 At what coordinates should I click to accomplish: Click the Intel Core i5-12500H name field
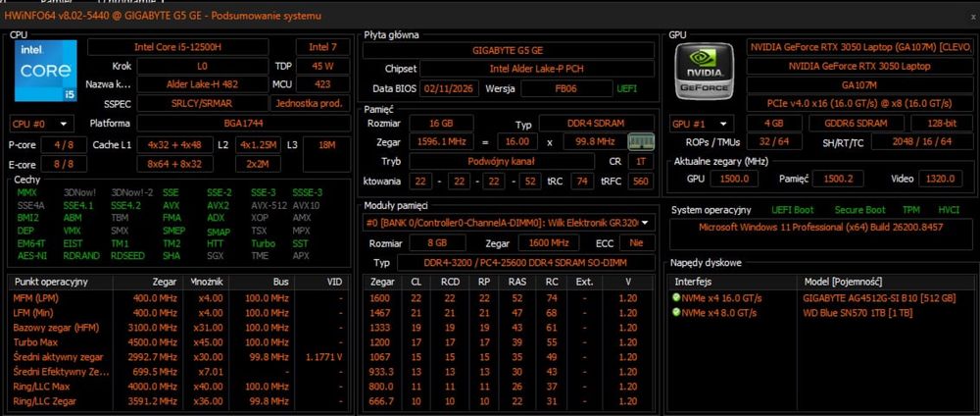pos(178,47)
